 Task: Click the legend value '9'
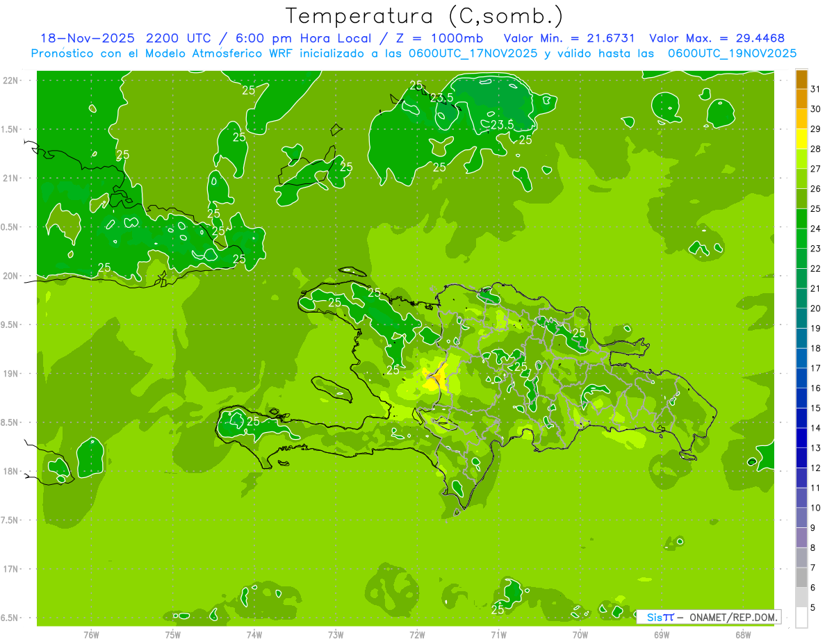click(x=812, y=528)
